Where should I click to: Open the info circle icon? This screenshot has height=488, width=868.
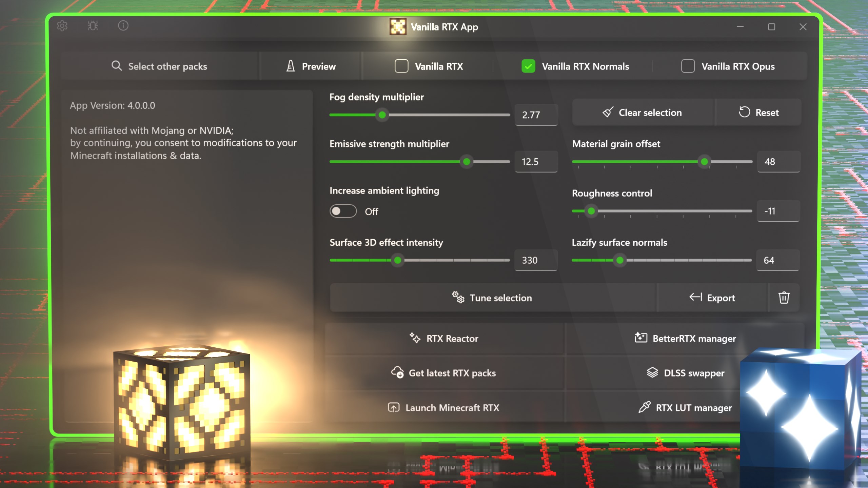[x=123, y=25]
